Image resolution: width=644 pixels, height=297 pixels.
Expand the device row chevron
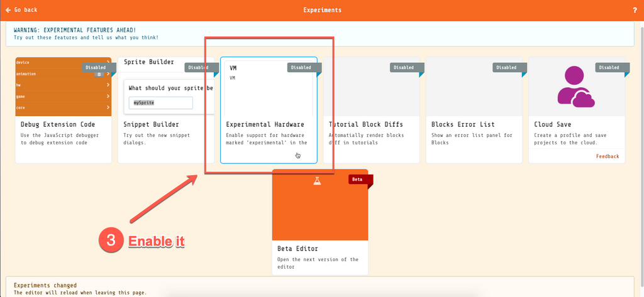(108, 62)
